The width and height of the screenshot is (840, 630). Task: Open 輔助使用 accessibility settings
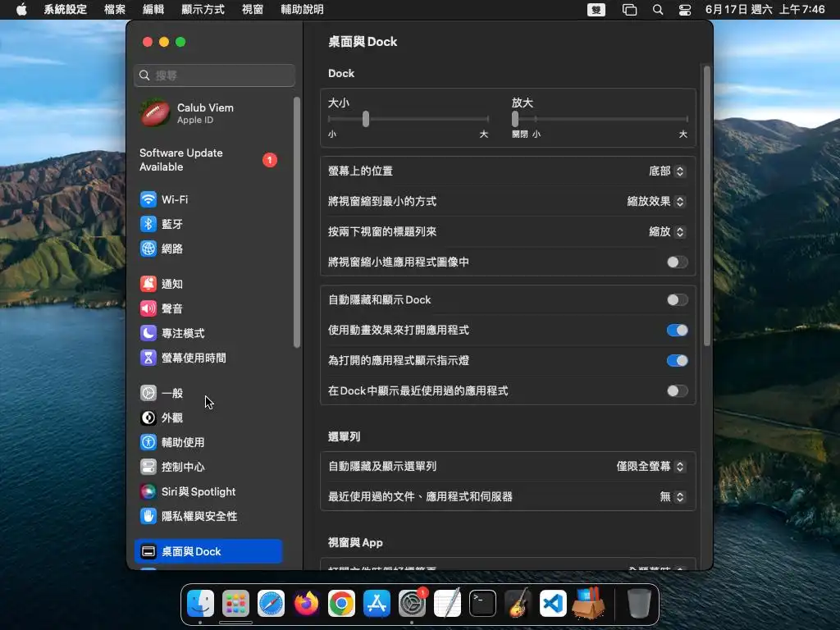(x=209, y=442)
